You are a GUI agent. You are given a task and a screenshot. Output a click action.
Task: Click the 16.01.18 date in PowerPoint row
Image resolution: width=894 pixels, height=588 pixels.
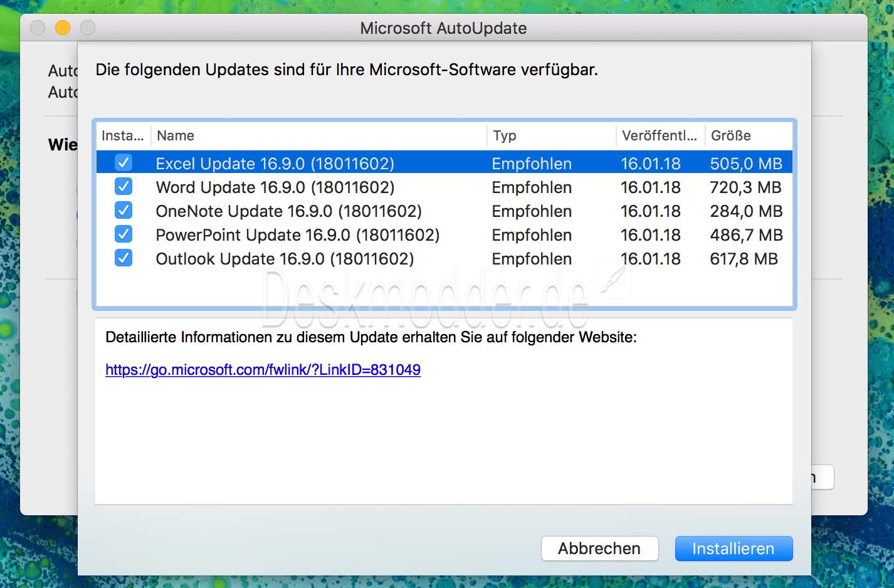click(651, 235)
